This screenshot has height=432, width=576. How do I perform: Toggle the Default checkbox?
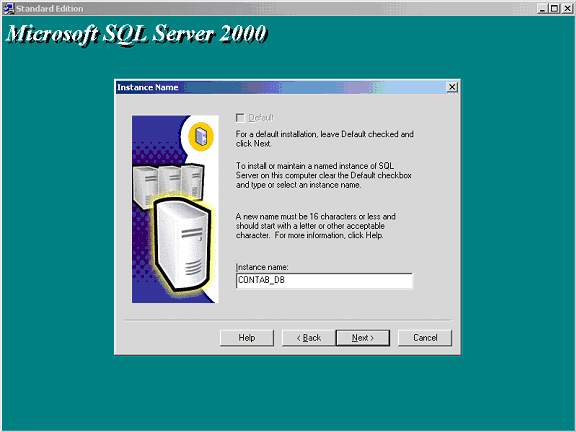(x=240, y=118)
